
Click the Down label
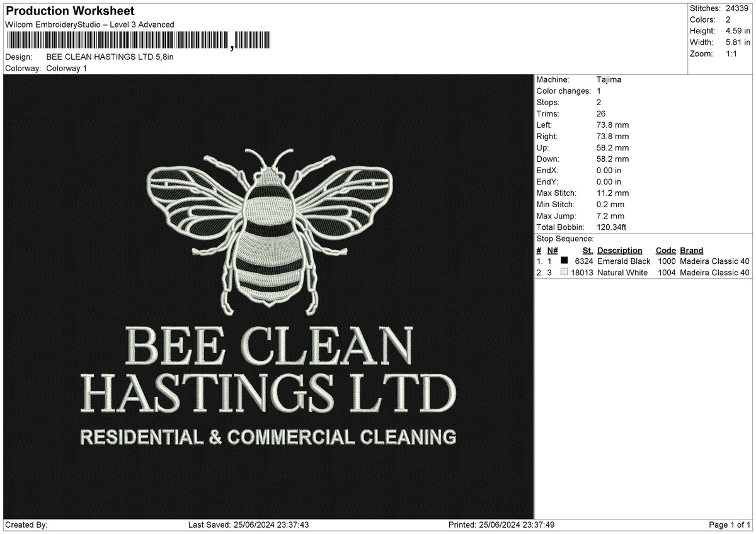(547, 159)
